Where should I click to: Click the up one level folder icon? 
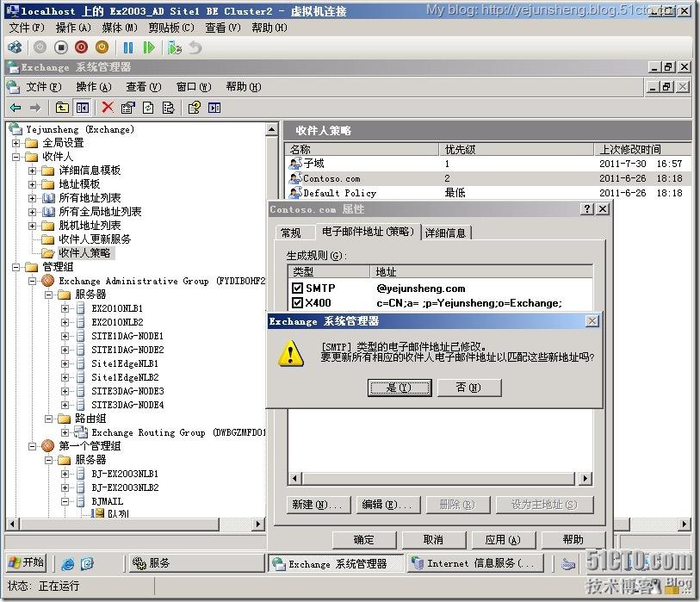pyautogui.click(x=62, y=108)
